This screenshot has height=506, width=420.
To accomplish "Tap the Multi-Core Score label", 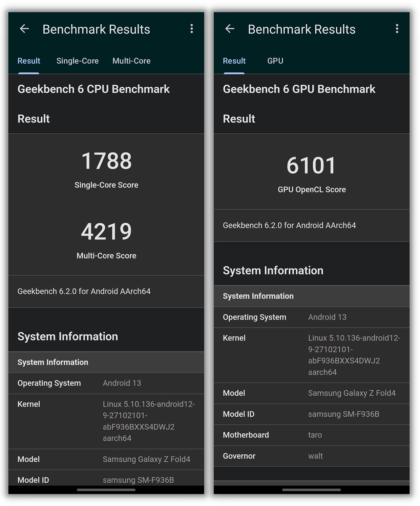I will pyautogui.click(x=106, y=256).
